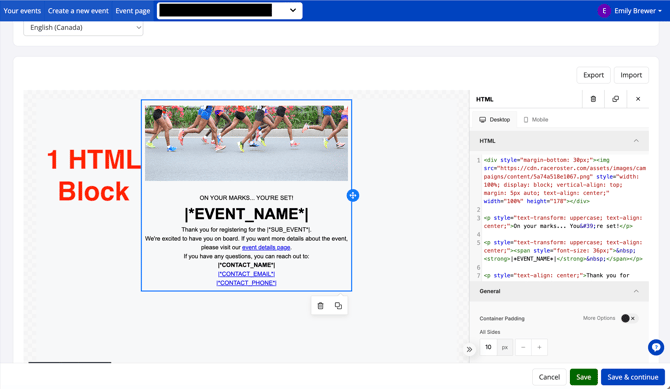
Task: Decrease container padding with the minus button
Action: click(x=523, y=347)
